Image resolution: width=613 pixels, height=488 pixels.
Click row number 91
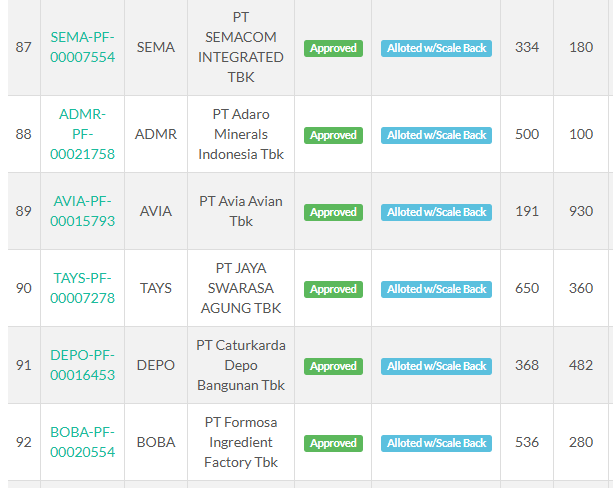tap(23, 365)
